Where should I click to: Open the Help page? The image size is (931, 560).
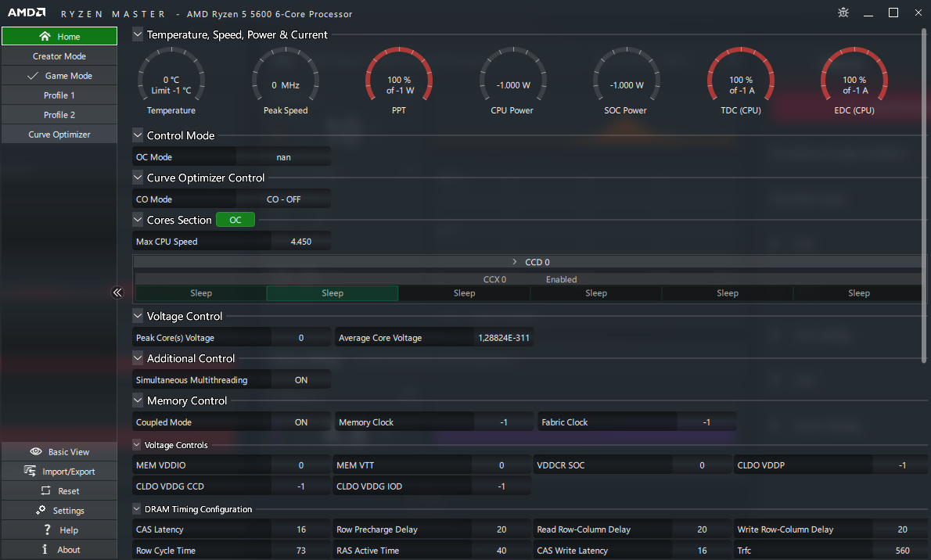(x=59, y=529)
